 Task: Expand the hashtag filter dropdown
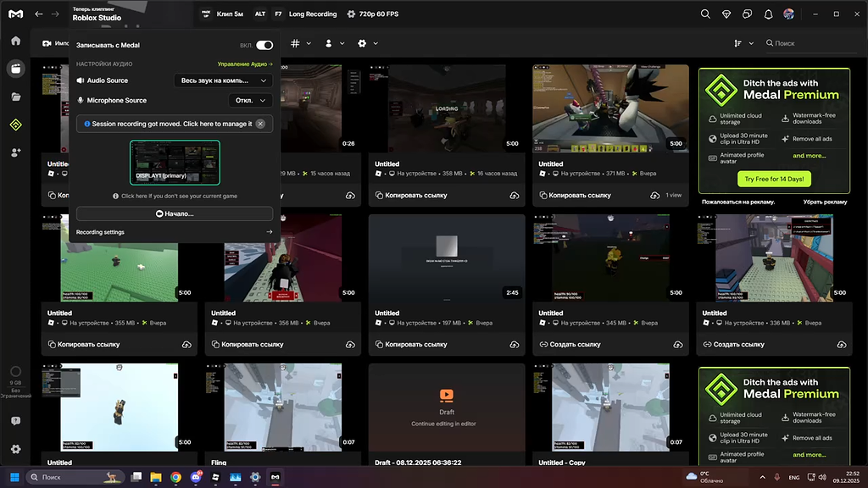(x=301, y=43)
